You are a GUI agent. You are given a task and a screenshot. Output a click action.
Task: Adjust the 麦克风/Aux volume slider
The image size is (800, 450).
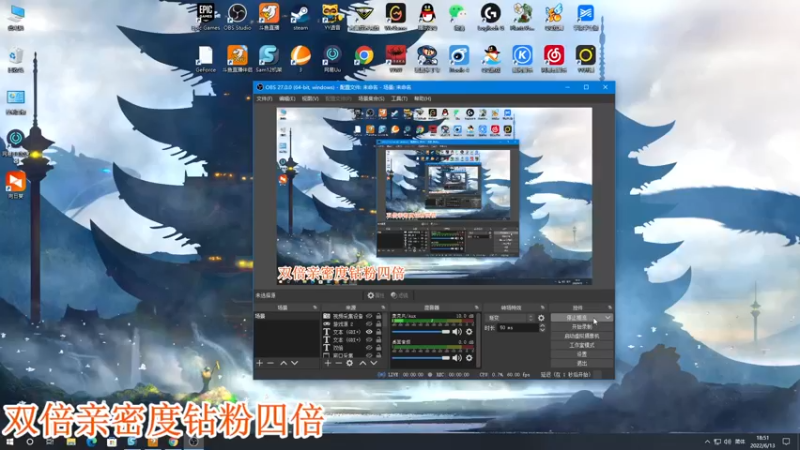click(x=421, y=332)
